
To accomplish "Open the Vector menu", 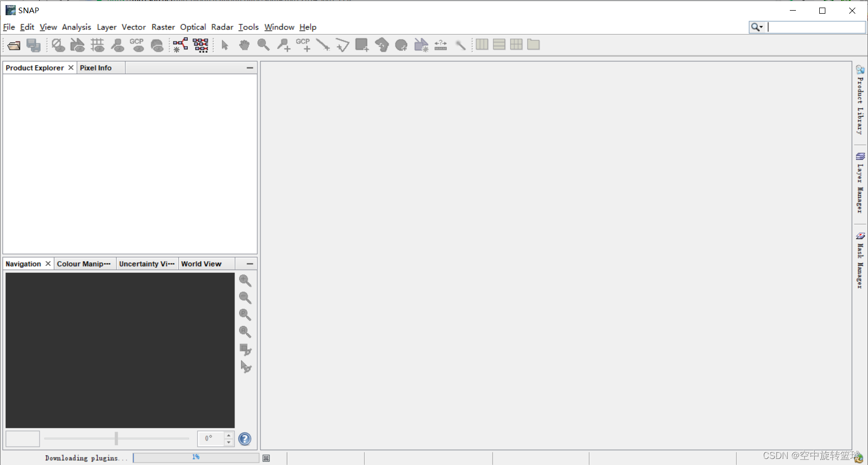I will pyautogui.click(x=133, y=27).
